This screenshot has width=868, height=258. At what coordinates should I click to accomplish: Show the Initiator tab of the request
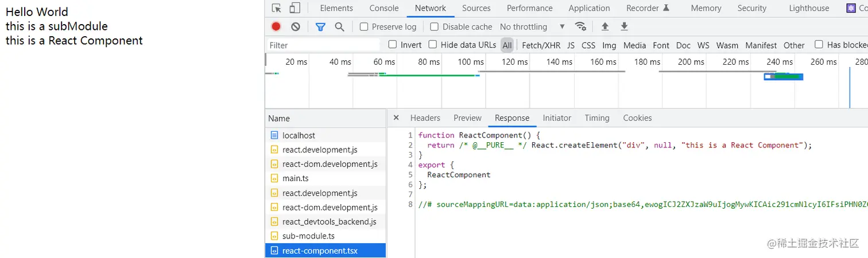557,118
